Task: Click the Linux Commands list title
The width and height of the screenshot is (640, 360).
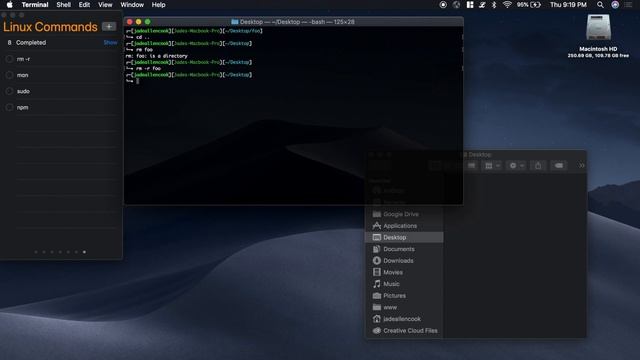Action: [50, 27]
